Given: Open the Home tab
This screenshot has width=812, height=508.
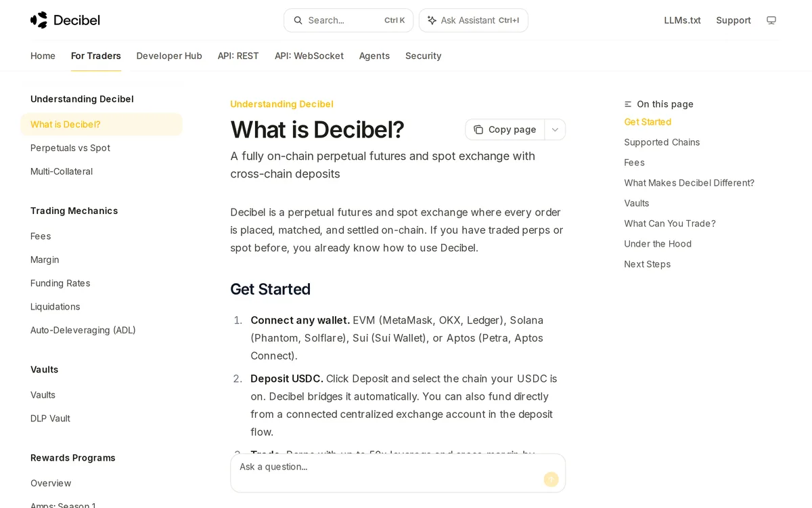Looking at the screenshot, I should [43, 56].
